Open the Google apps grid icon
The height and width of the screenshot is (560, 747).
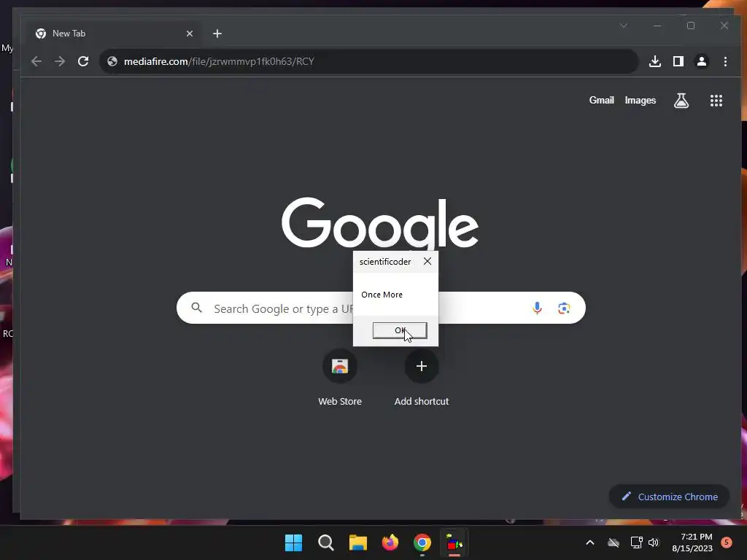click(716, 100)
